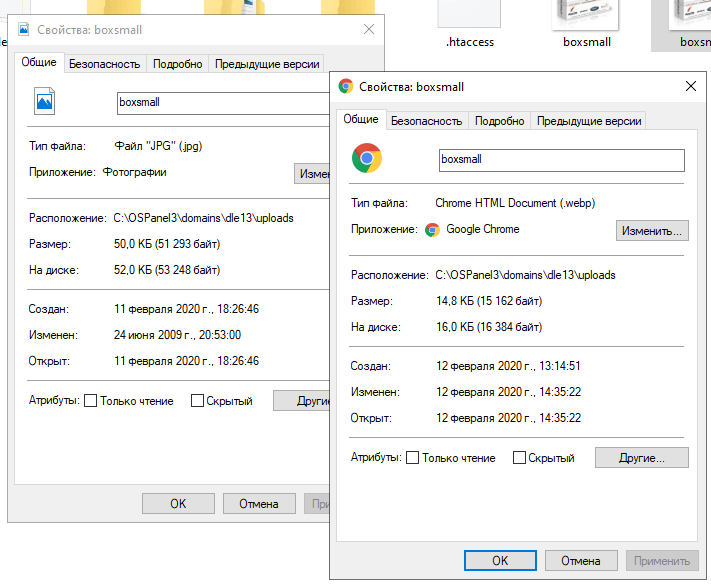Click the Google Chrome application name text
The width and height of the screenshot is (711, 588).
click(x=482, y=229)
